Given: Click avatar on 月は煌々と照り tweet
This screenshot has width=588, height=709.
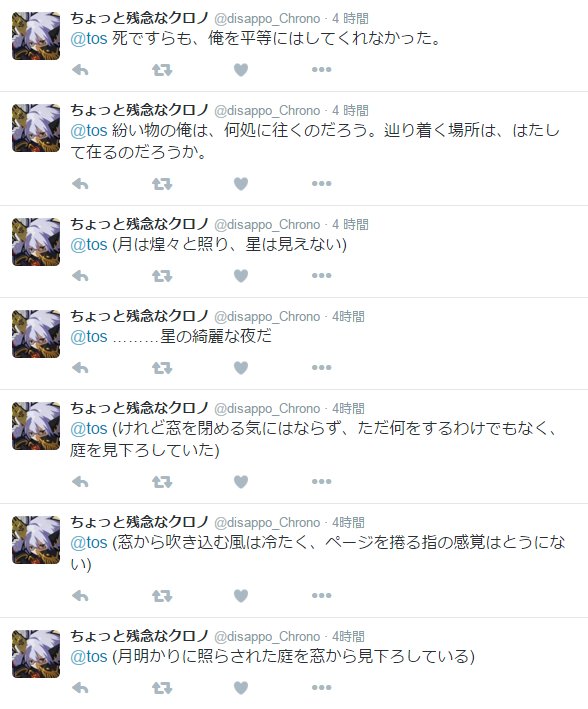Looking at the screenshot, I should pos(36,242).
